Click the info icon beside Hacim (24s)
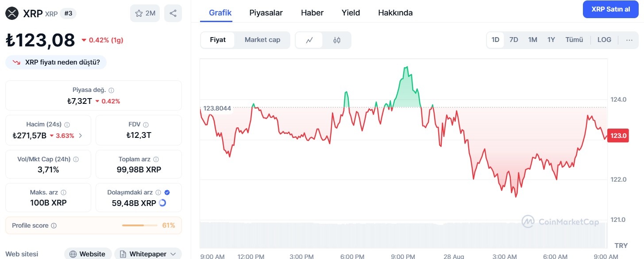644x259 pixels. [x=67, y=125]
